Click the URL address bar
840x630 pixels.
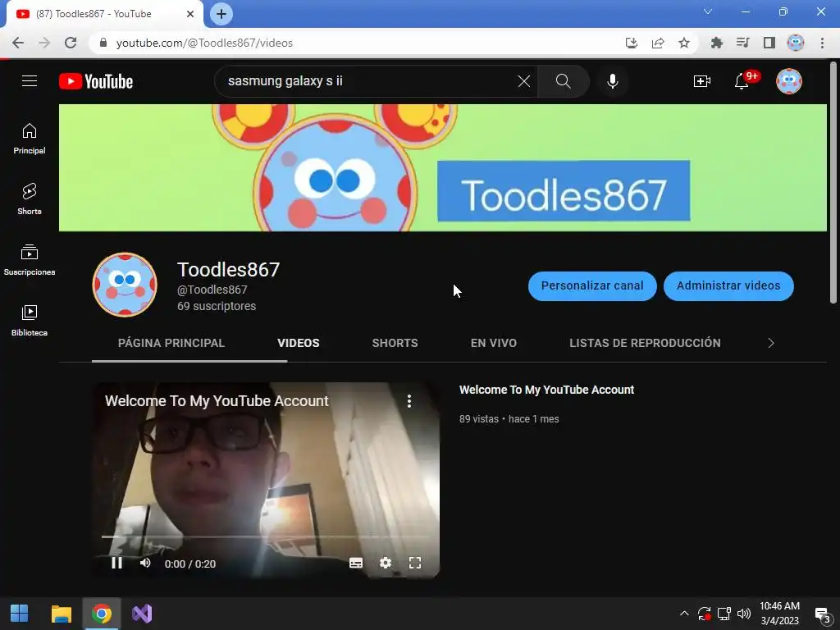[x=354, y=43]
